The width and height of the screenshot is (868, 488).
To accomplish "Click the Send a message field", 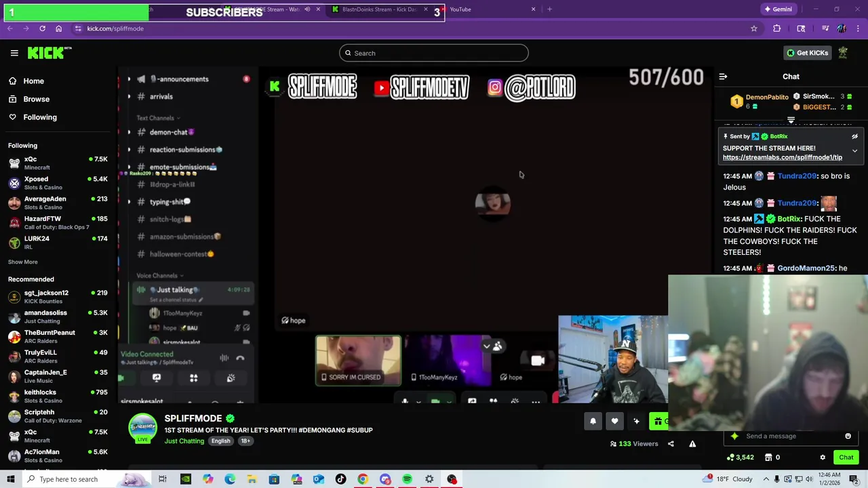I will [791, 436].
